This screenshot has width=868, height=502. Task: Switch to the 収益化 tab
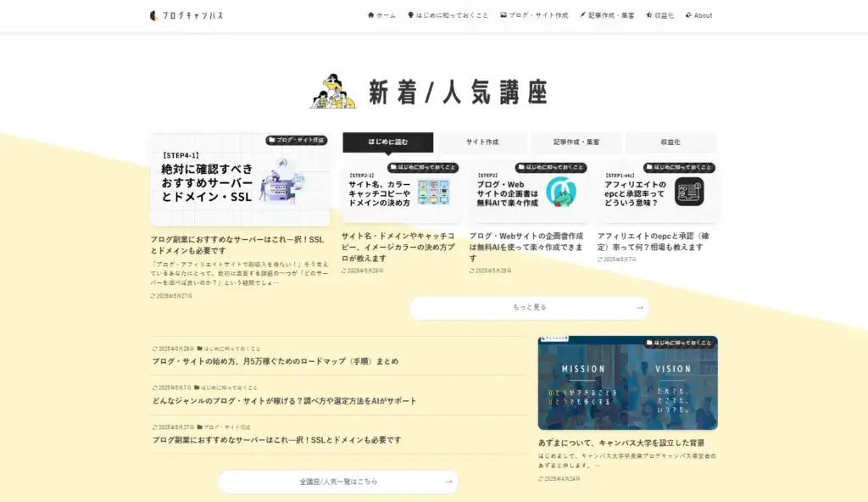click(x=669, y=142)
